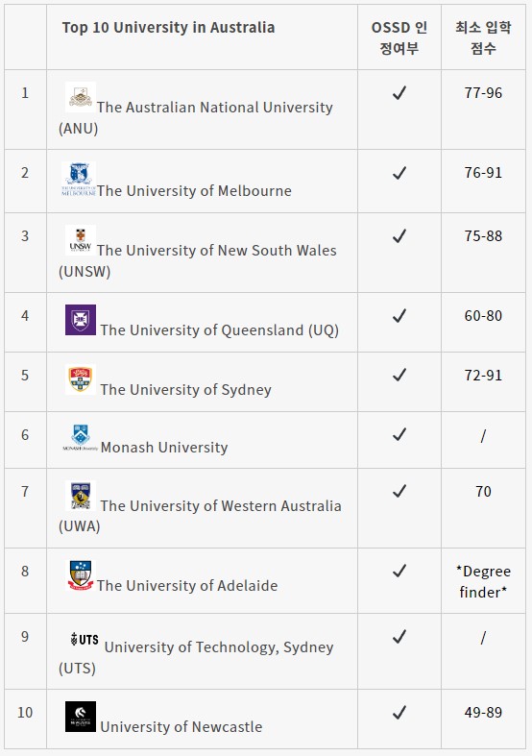Click the 77-96 score cell
The image size is (532, 756).
[x=483, y=92]
